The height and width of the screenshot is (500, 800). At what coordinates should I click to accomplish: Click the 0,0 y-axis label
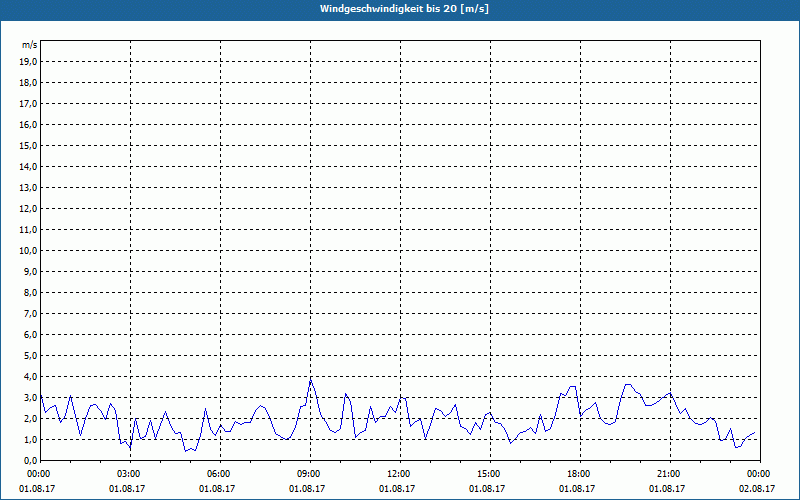coord(31,460)
